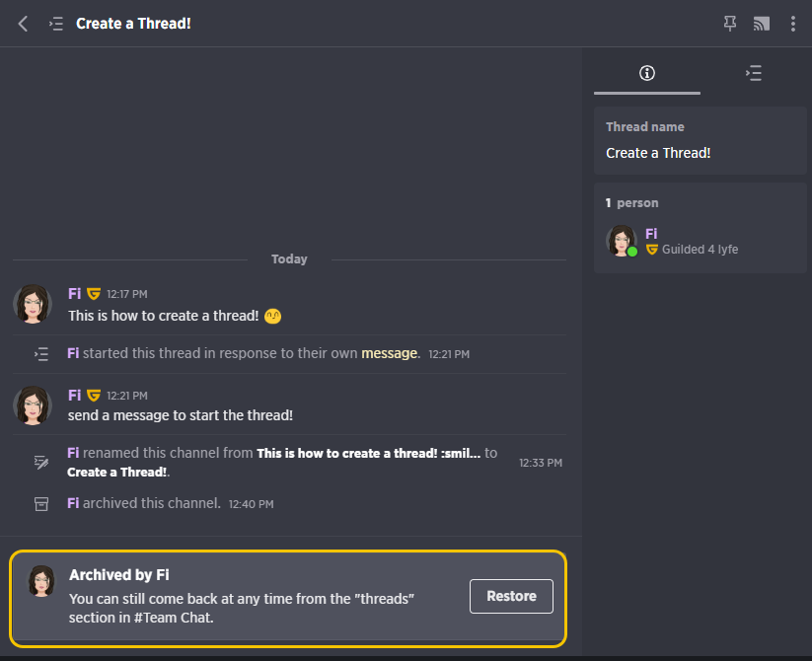Click the thread icon beside the Create a Thread! title
The image size is (812, 661).
[x=56, y=24]
